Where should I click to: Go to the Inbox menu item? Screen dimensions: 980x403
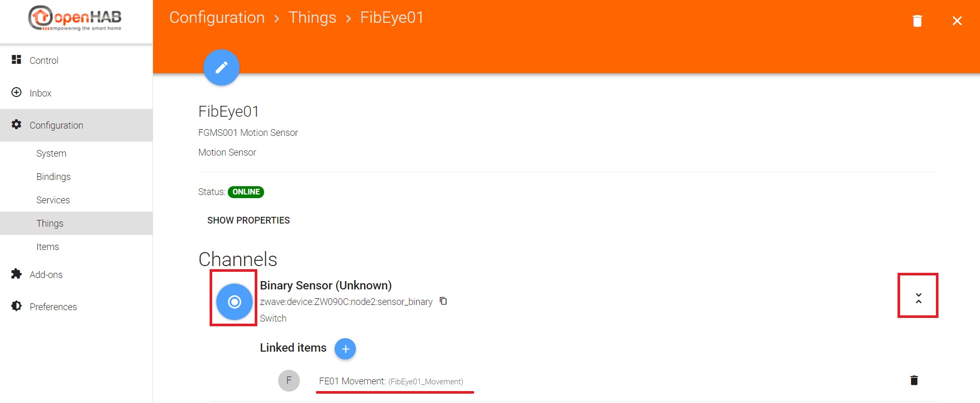(x=40, y=93)
